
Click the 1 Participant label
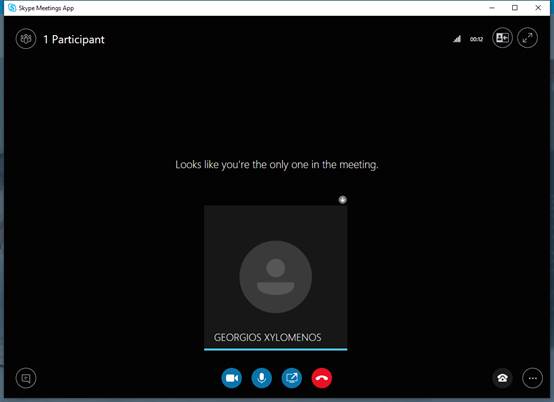coord(74,40)
